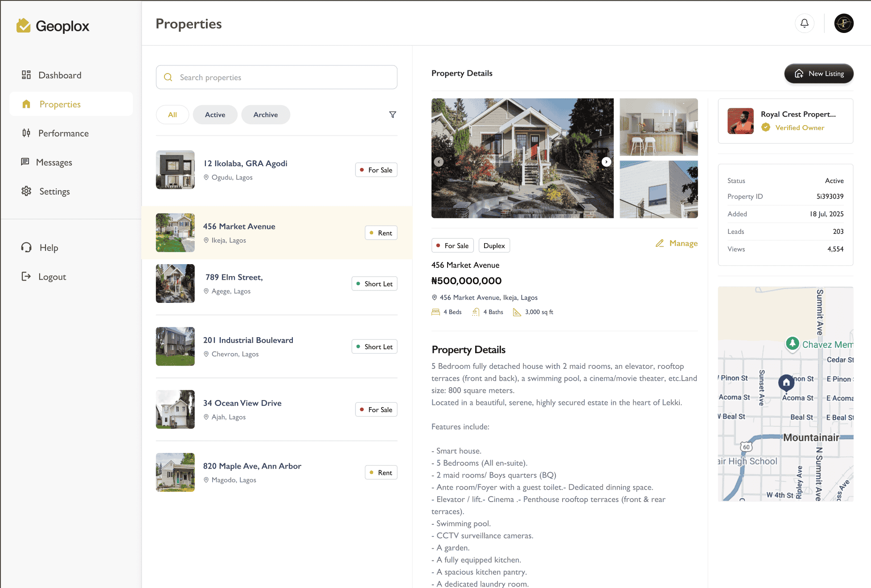
Task: Click Manage to edit property
Action: (677, 243)
